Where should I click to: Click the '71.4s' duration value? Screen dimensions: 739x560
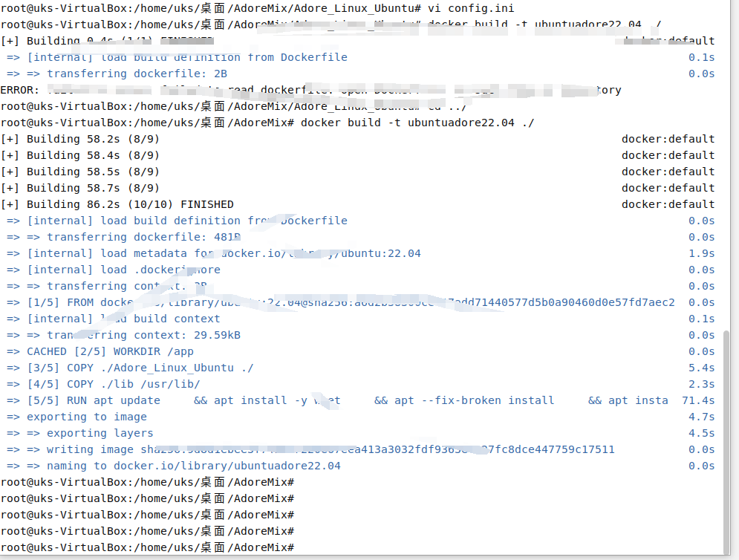698,400
